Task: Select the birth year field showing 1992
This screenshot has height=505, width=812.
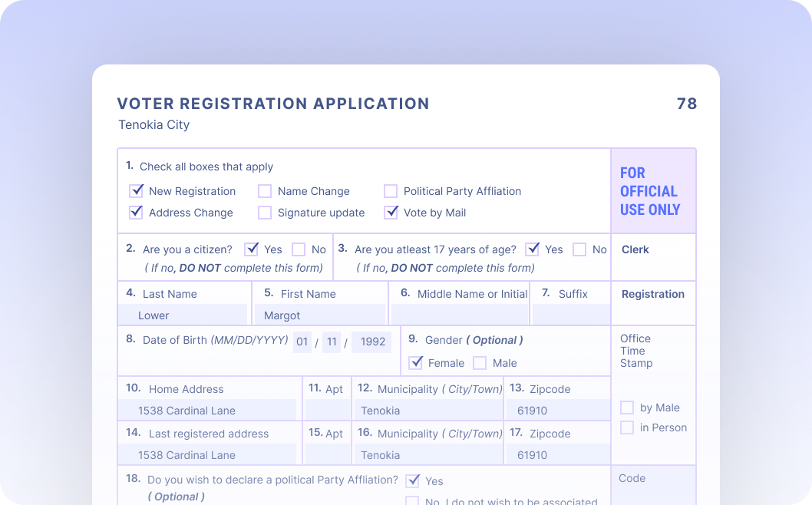Action: click(x=372, y=342)
